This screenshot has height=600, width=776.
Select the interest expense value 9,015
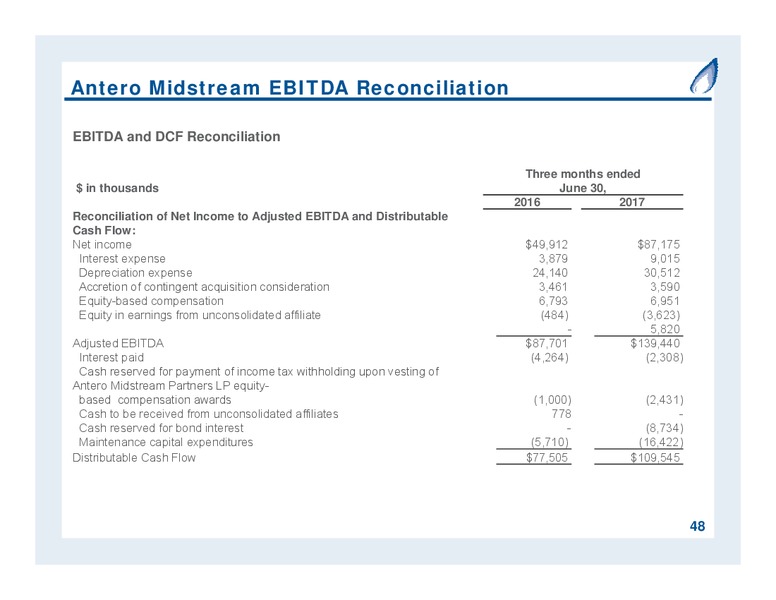point(665,259)
